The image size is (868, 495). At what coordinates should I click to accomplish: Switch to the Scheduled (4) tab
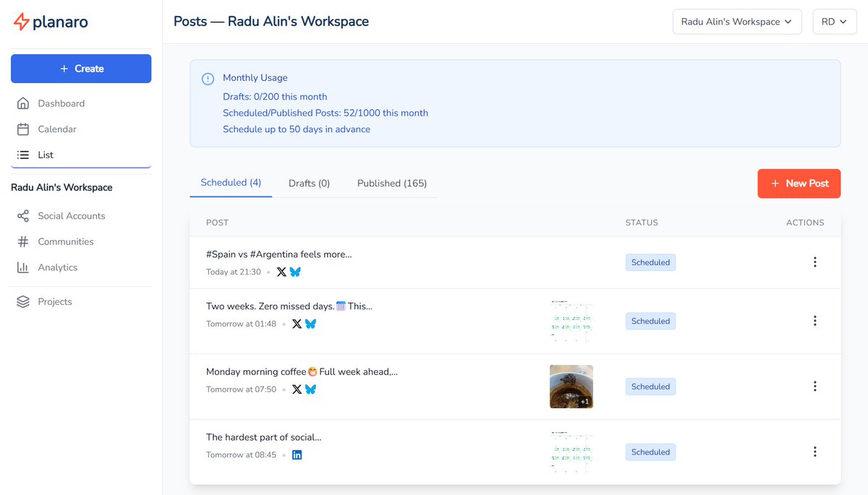231,183
